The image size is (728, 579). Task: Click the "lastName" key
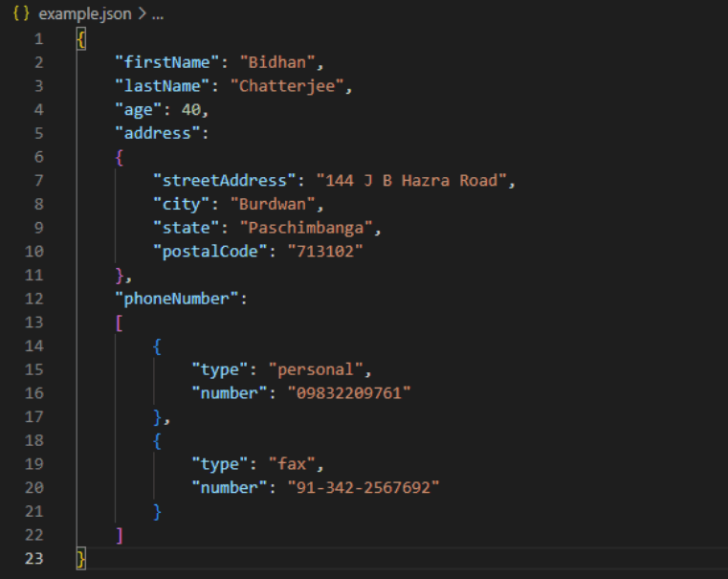[x=162, y=86]
